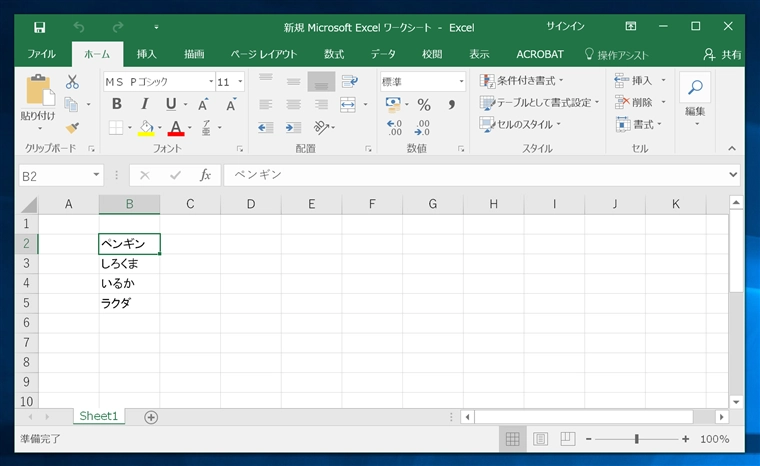Add new sheet with plus button
The width and height of the screenshot is (760, 466).
click(x=151, y=417)
